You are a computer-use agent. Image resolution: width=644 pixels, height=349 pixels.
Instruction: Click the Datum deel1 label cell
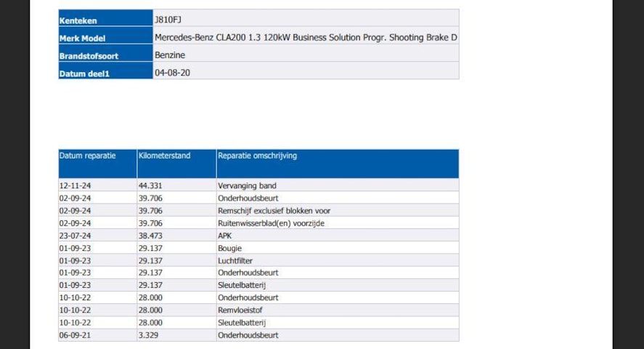click(84, 73)
